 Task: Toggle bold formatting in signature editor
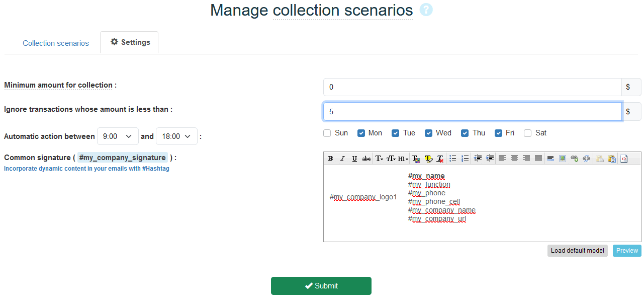point(330,159)
